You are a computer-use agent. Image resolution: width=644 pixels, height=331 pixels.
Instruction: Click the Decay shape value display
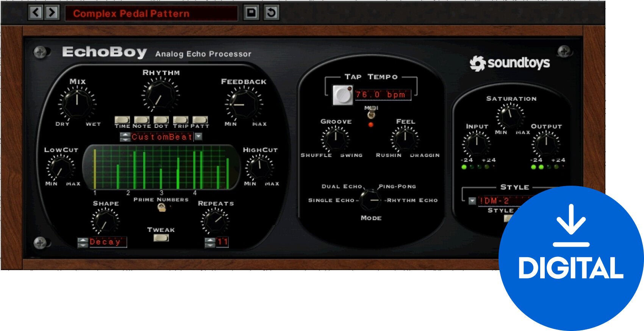tap(108, 242)
